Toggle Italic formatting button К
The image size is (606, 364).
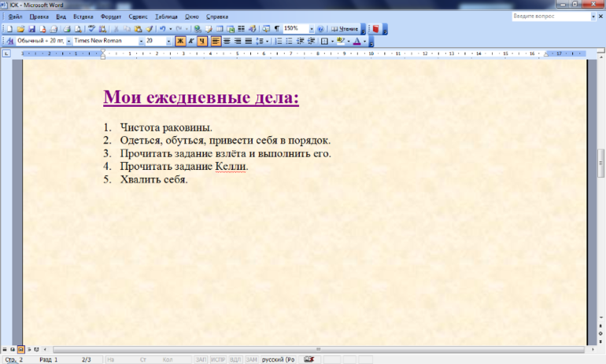[191, 40]
